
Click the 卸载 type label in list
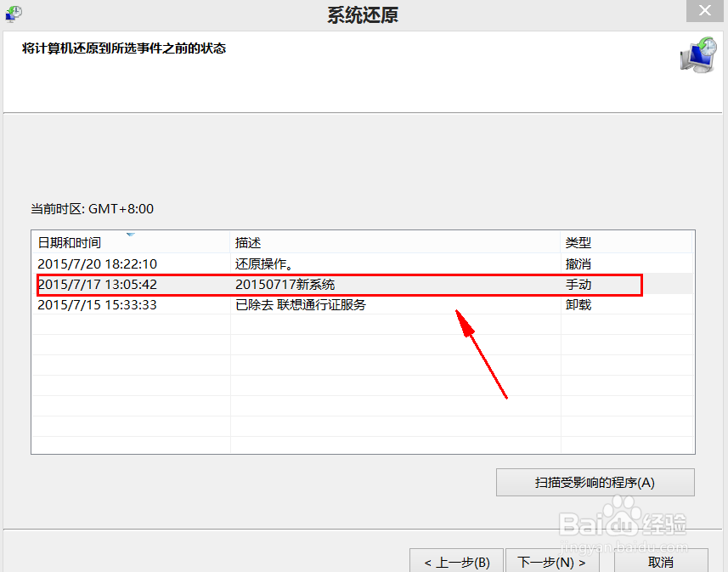coord(578,304)
